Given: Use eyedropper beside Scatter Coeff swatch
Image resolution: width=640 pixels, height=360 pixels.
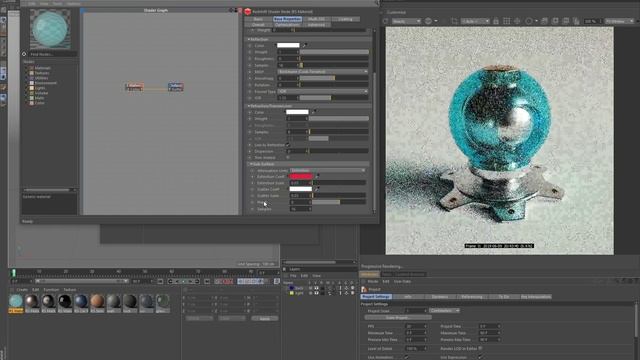Looking at the screenshot, I should (x=317, y=189).
